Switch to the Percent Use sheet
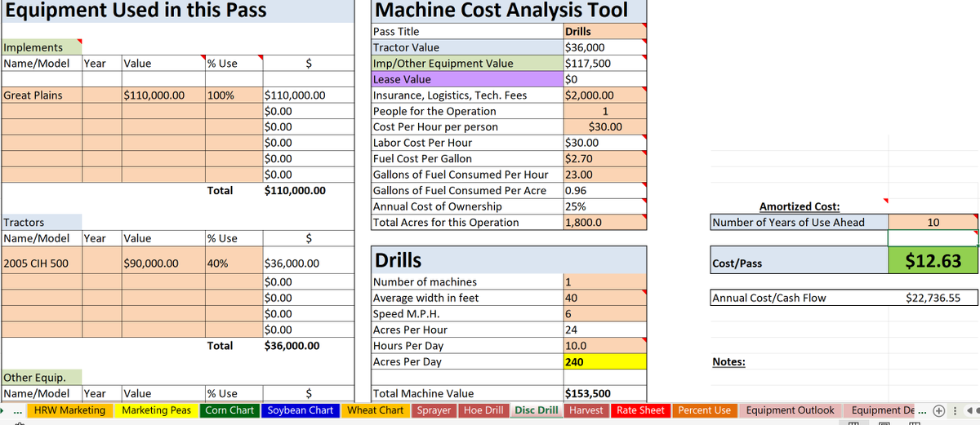The width and height of the screenshot is (980, 425). pyautogui.click(x=705, y=410)
